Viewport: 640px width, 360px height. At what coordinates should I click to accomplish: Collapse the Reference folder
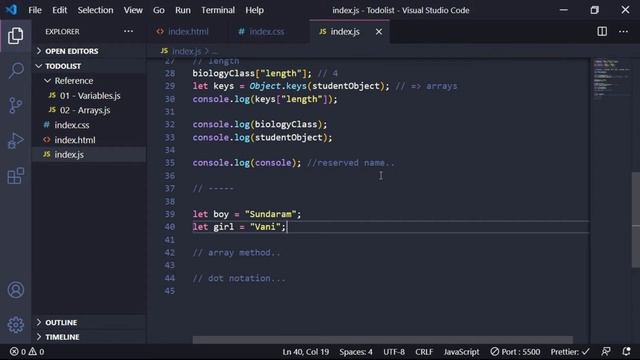pyautogui.click(x=89, y=80)
